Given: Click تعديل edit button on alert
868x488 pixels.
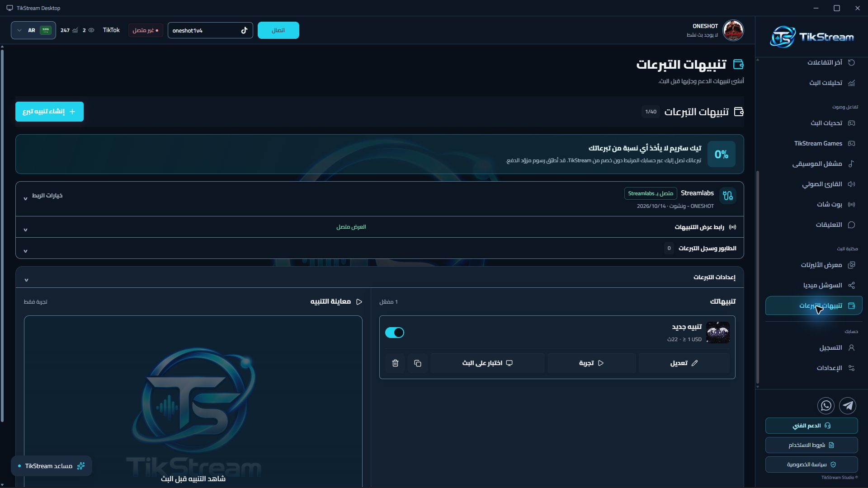Looking at the screenshot, I should pos(684,363).
